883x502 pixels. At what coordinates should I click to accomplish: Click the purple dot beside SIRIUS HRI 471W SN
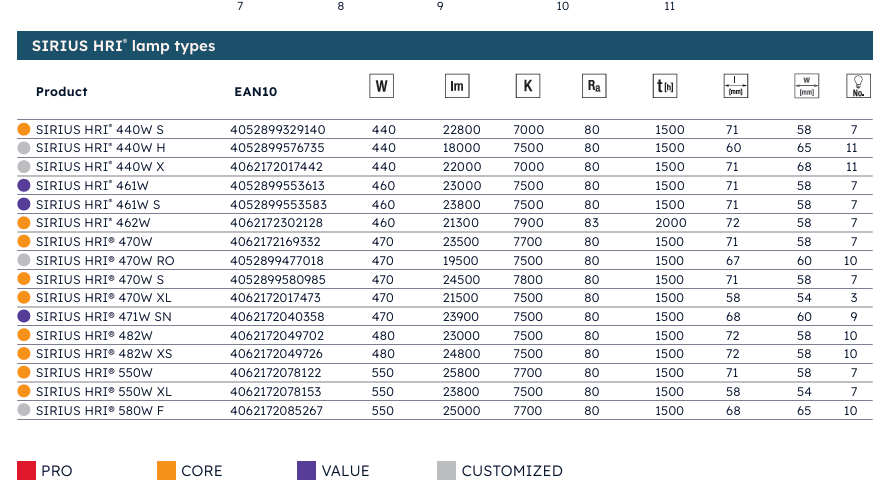tap(24, 316)
